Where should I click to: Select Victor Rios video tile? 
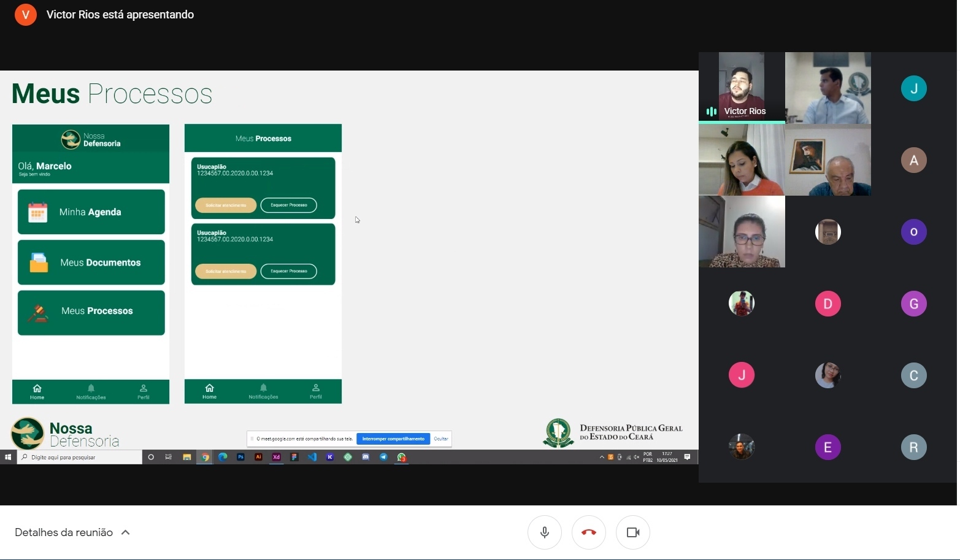(x=742, y=87)
